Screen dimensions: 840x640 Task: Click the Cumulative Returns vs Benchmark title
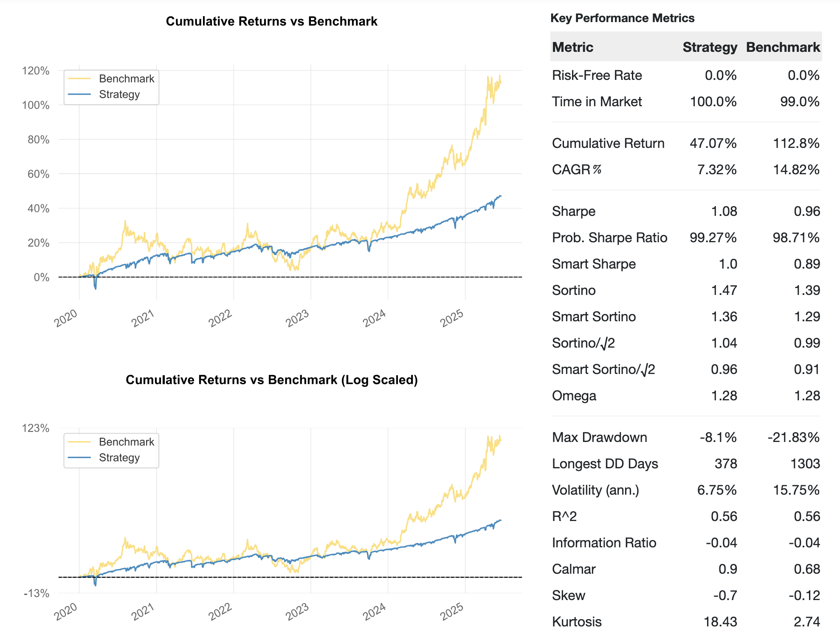coord(271,21)
